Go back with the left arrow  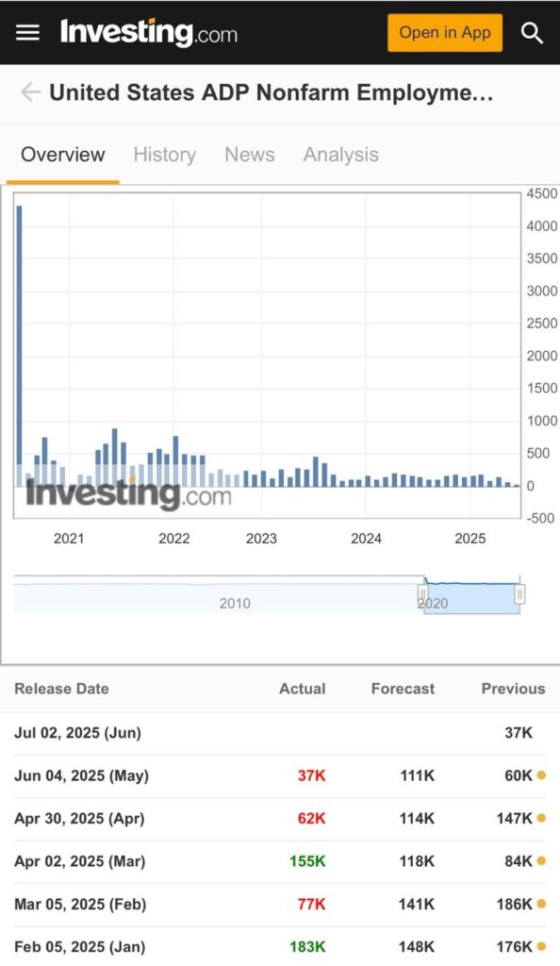tap(30, 92)
